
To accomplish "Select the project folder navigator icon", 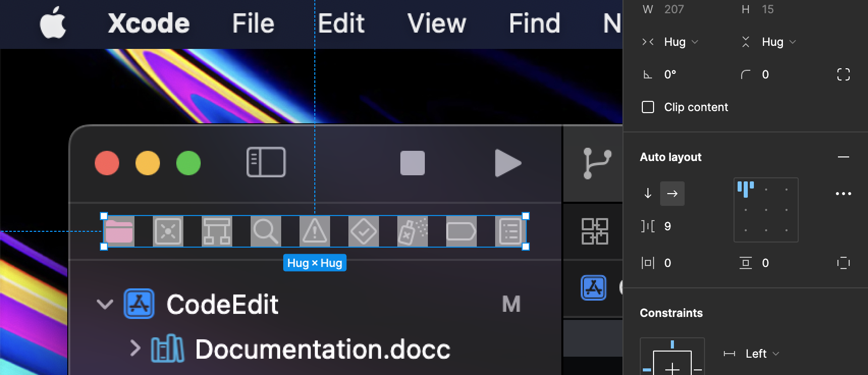I will click(x=119, y=231).
